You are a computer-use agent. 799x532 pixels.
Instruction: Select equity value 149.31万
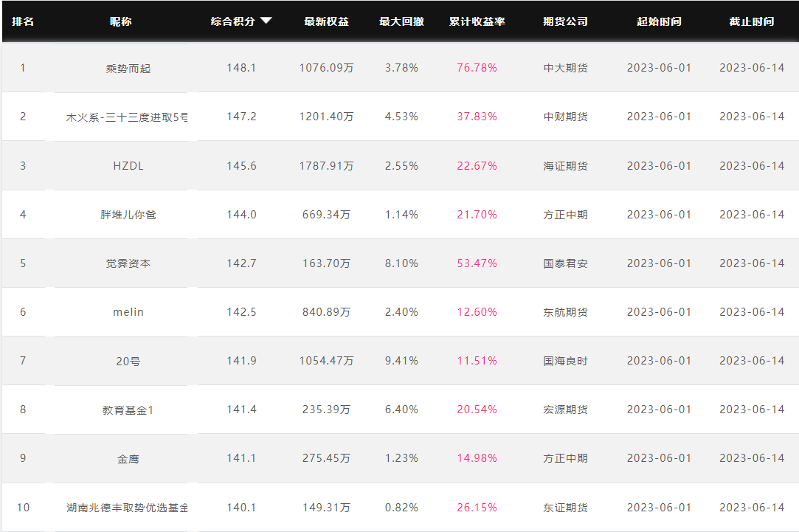pyautogui.click(x=326, y=508)
